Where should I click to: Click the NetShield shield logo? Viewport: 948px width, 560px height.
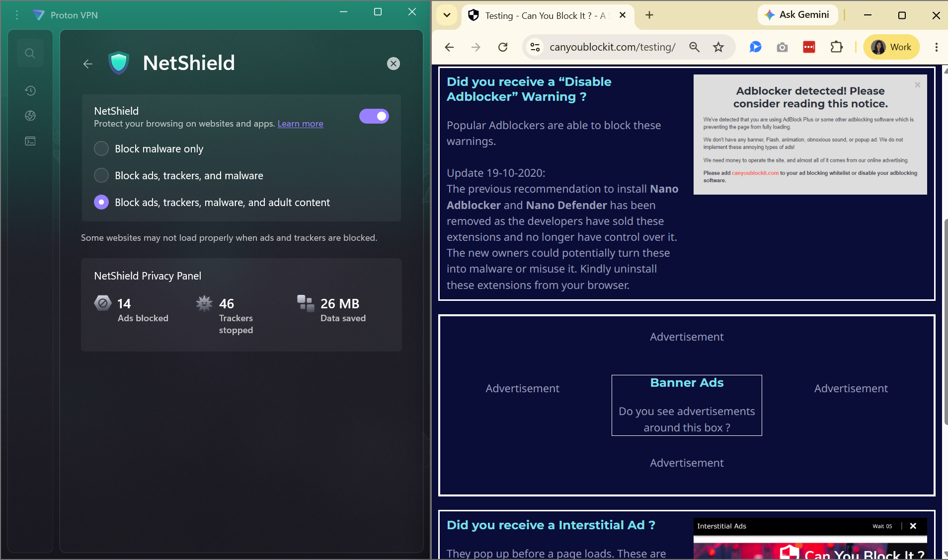[119, 63]
